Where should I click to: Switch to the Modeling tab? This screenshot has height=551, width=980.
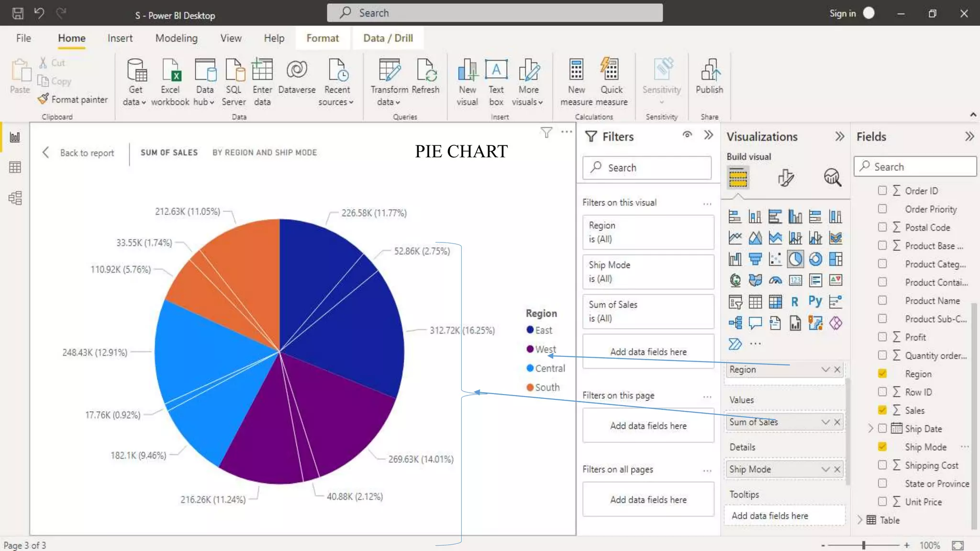point(176,38)
